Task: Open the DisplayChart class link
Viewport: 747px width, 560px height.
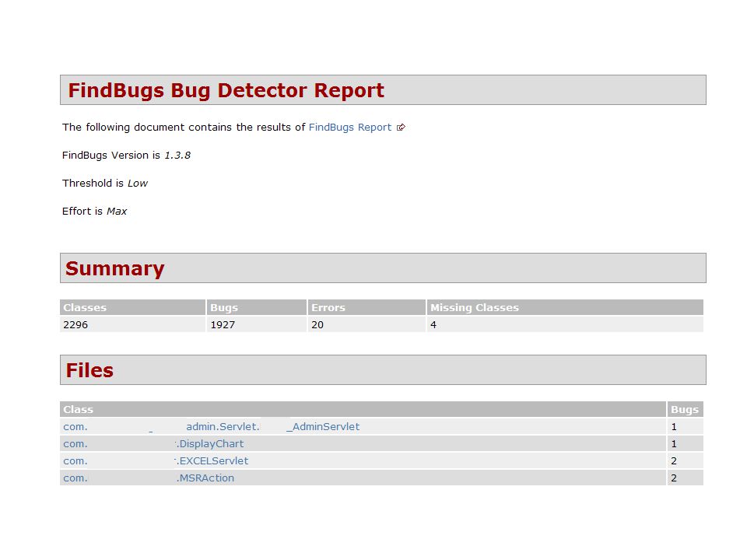Action: pos(153,444)
